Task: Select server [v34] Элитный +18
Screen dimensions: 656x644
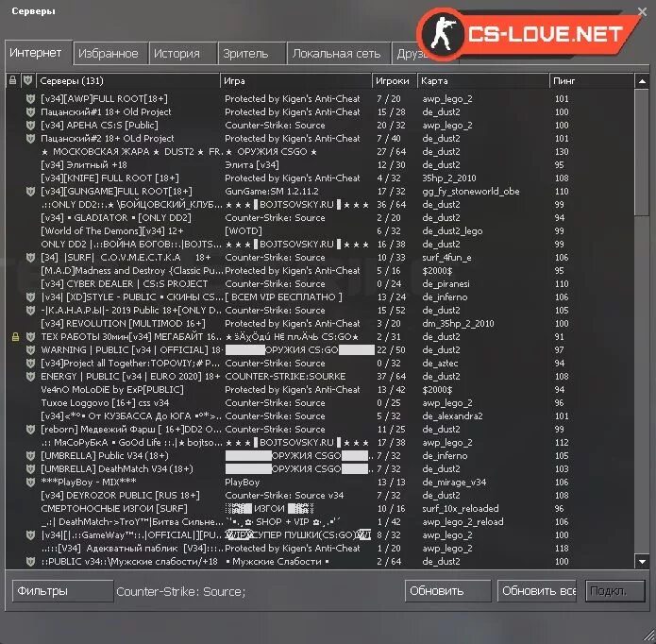Action: 320,165
